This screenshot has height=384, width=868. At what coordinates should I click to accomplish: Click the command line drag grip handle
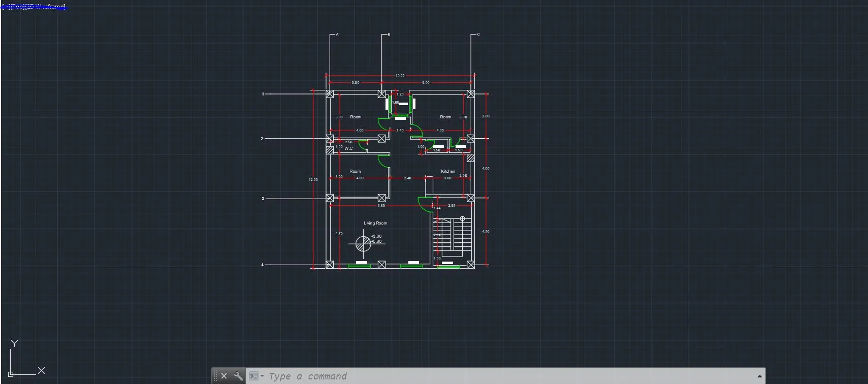[x=215, y=376]
